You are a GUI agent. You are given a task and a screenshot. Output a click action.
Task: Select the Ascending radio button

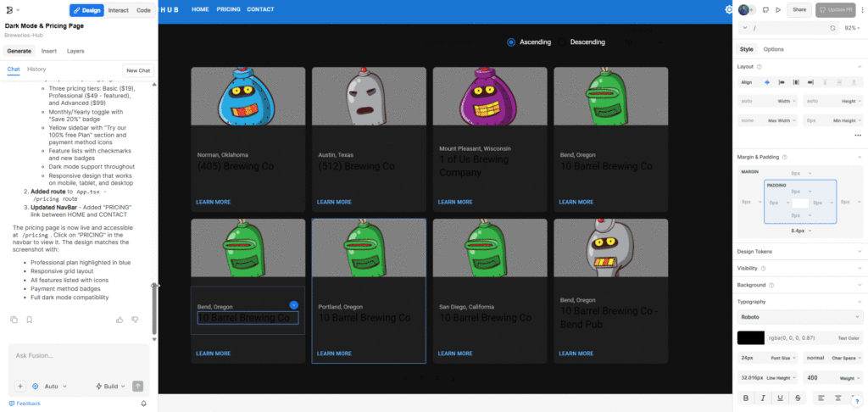[x=511, y=42]
